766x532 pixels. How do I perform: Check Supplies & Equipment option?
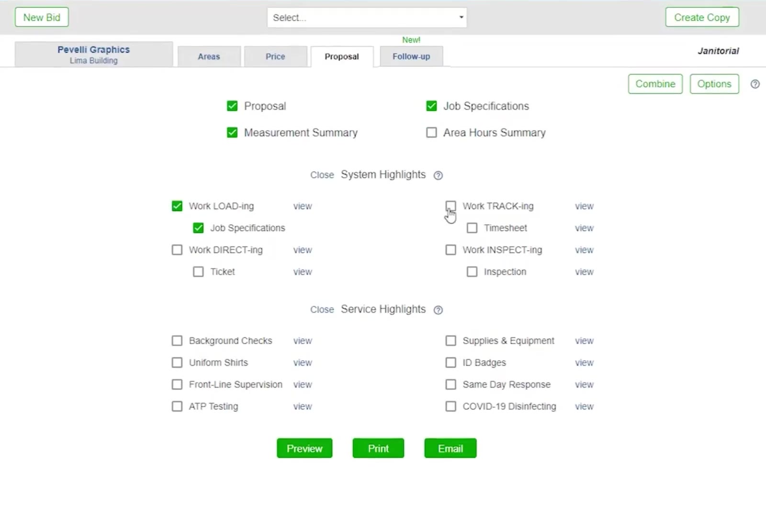point(451,341)
